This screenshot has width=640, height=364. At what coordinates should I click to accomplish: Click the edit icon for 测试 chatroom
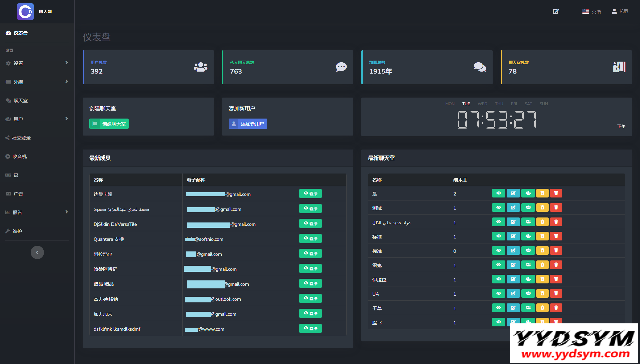tap(513, 207)
